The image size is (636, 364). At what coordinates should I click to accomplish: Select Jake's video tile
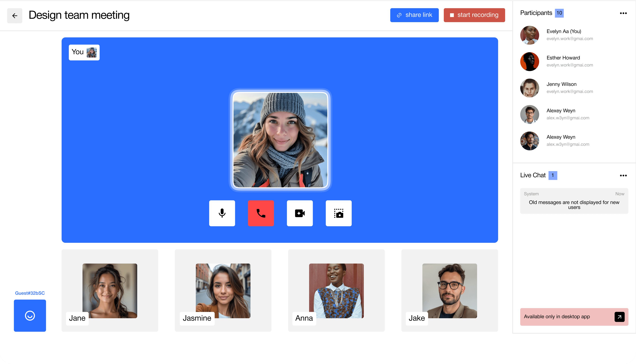point(449,290)
